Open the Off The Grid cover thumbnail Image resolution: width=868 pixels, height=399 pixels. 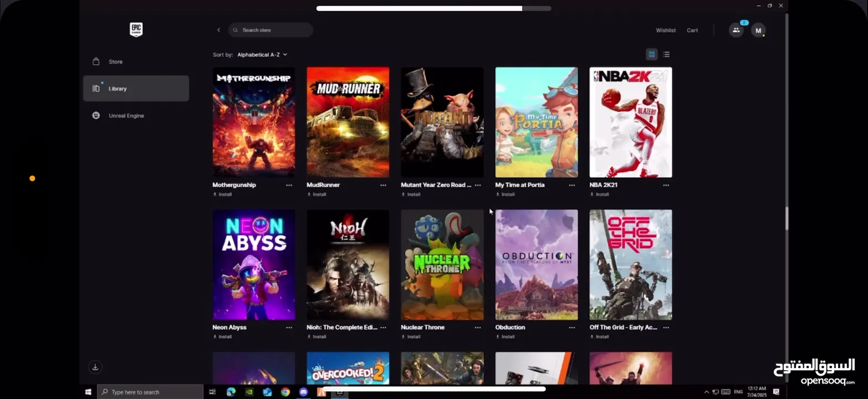tap(631, 265)
